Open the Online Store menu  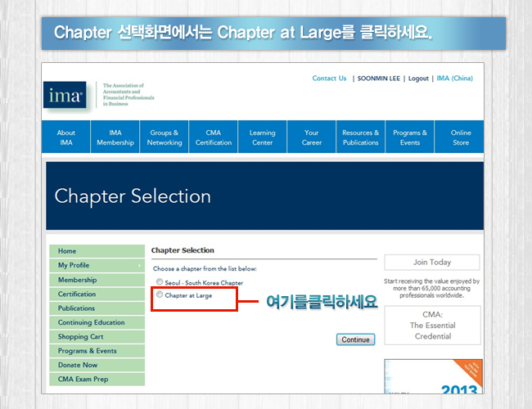[459, 137]
